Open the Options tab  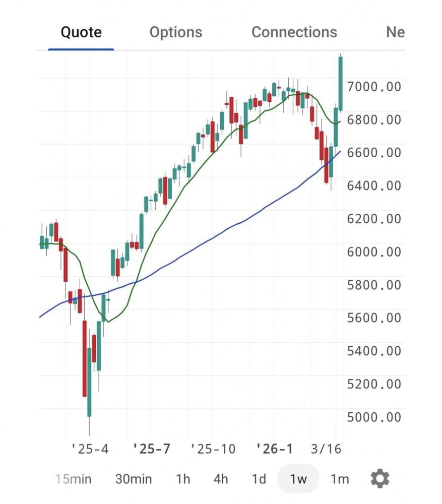coord(176,32)
